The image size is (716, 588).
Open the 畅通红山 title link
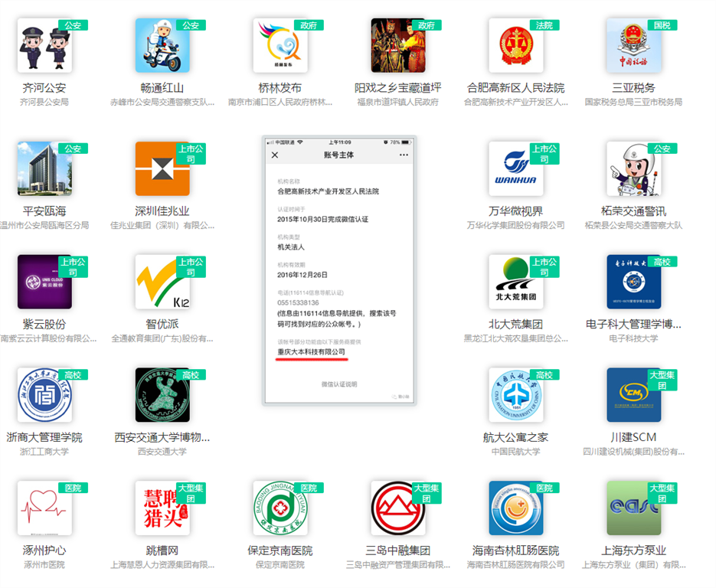tap(162, 87)
